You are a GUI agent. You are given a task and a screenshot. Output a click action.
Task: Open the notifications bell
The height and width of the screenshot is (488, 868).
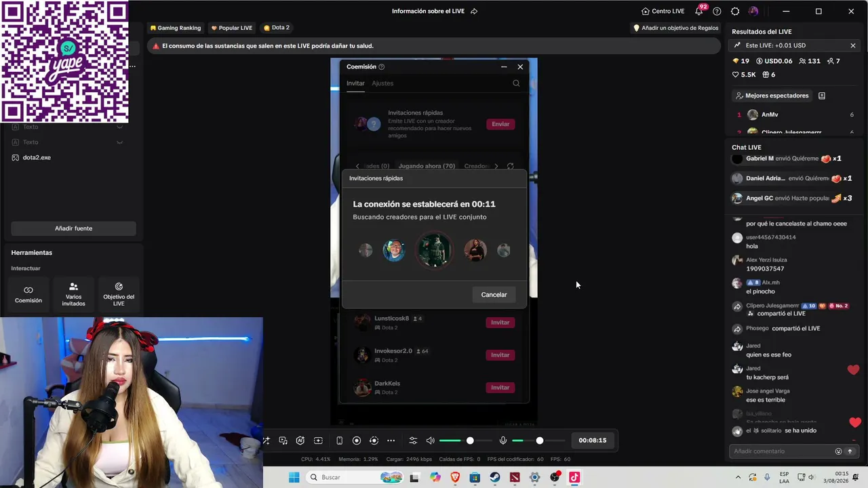[699, 11]
